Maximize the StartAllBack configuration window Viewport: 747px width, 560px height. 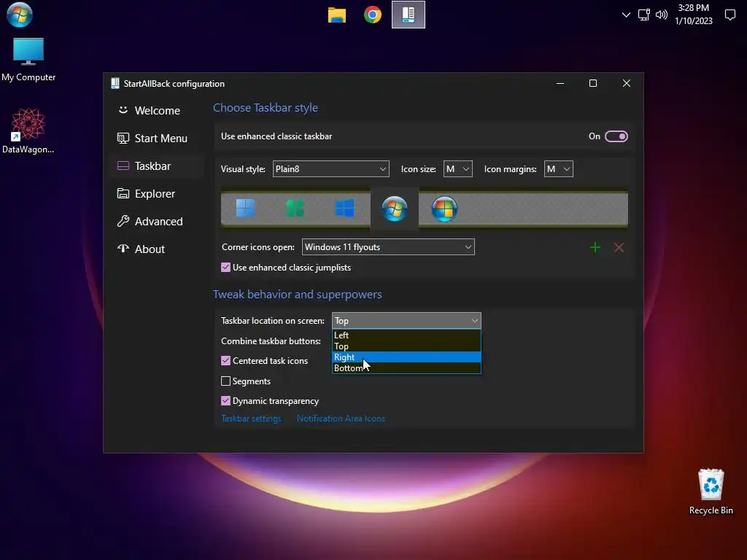click(x=593, y=83)
